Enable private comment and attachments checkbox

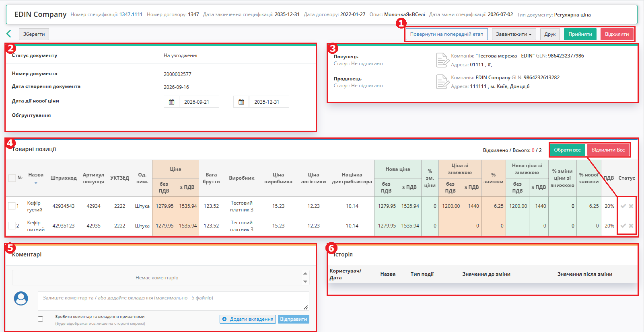[x=40, y=319]
